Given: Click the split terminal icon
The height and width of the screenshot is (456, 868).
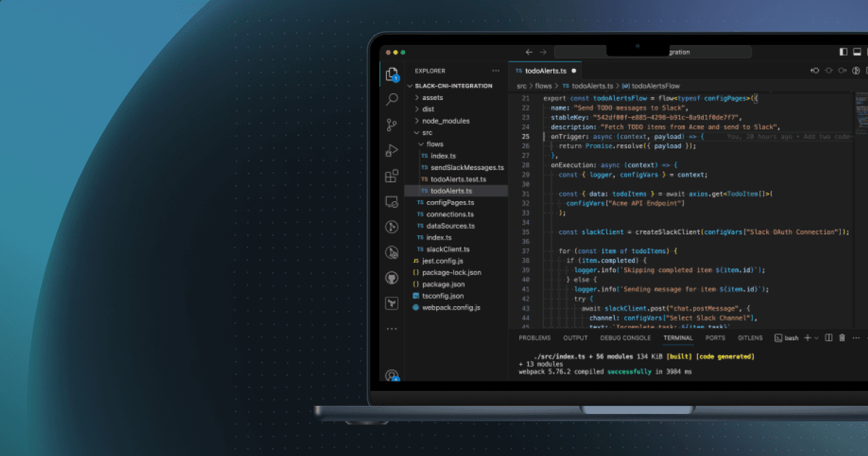Looking at the screenshot, I should (829, 338).
